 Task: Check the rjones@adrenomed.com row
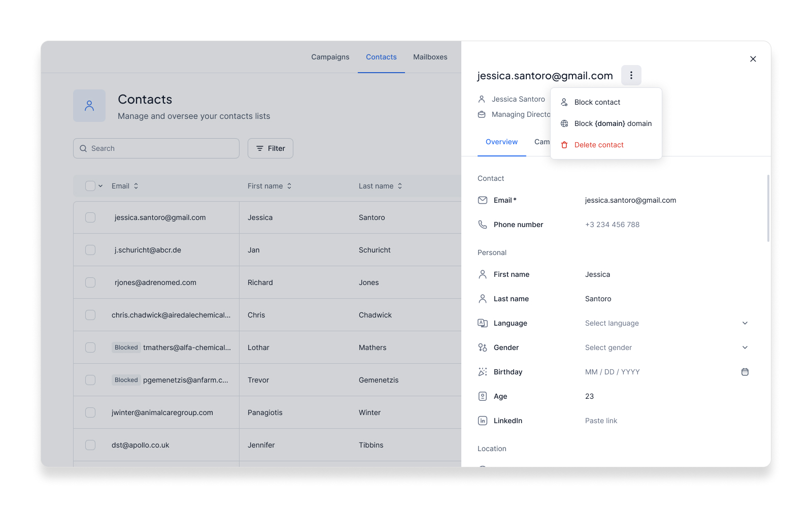(x=90, y=282)
